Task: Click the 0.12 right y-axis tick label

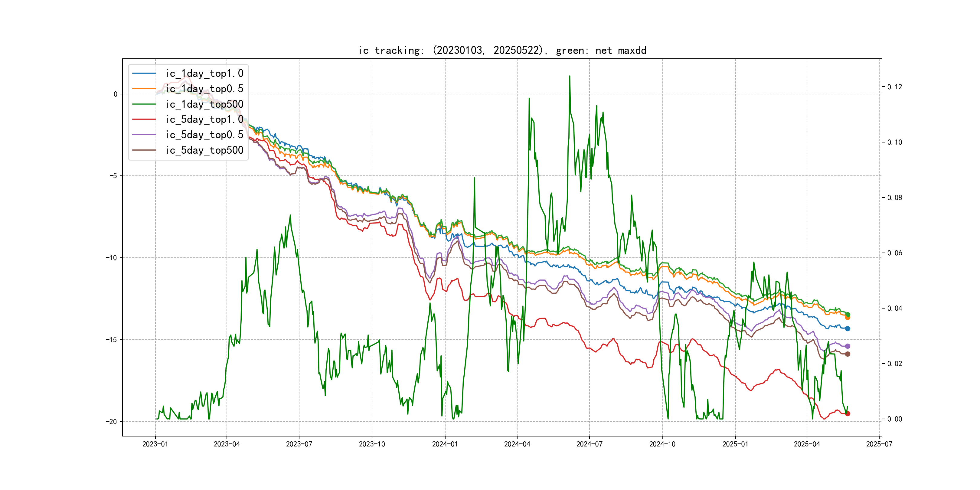Action: click(x=894, y=87)
